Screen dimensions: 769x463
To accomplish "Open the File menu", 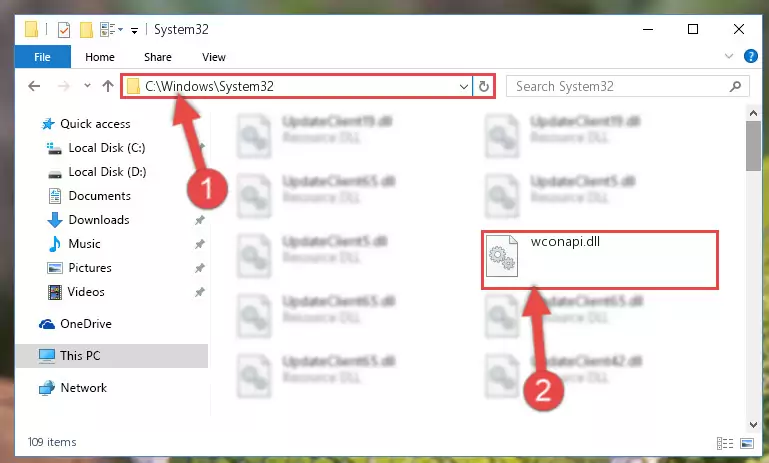I will (x=43, y=57).
